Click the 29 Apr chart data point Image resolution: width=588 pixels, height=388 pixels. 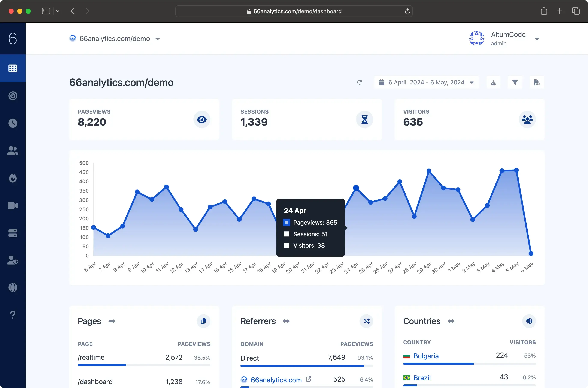(429, 171)
